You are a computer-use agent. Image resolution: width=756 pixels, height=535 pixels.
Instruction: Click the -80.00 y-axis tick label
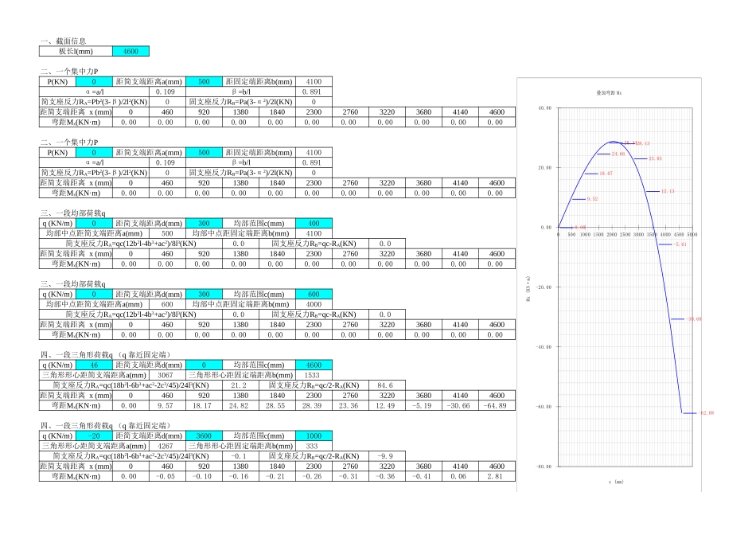point(544,467)
